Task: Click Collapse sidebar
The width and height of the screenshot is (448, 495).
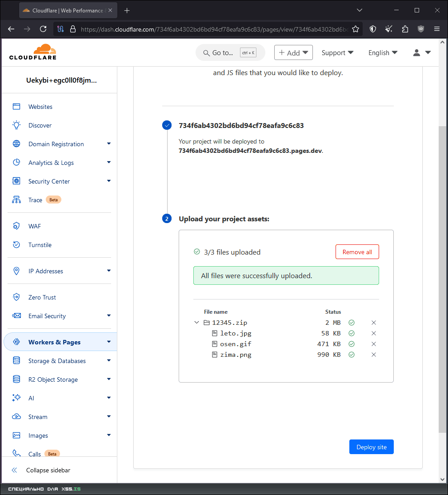Action: pos(48,470)
